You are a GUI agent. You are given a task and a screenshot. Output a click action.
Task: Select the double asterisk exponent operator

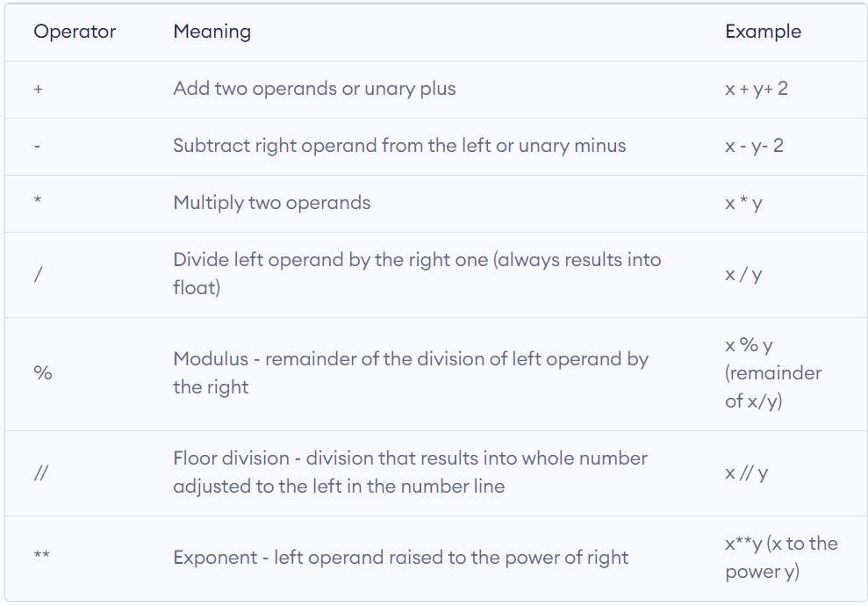coord(41,554)
